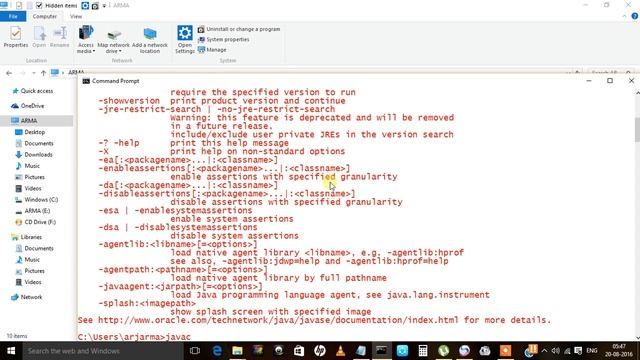Viewport: 640px width, 360px height.
Task: Open Music under Libraries
Action: (x=27, y=259)
